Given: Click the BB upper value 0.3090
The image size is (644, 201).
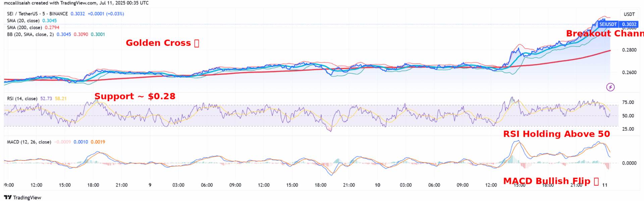Looking at the screenshot, I should pos(81,35).
